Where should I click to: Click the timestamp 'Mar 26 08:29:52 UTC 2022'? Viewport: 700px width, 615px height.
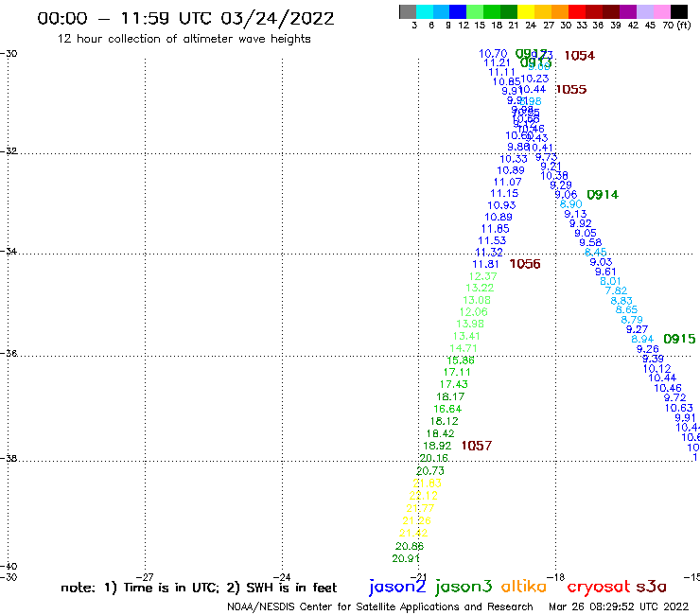619,606
